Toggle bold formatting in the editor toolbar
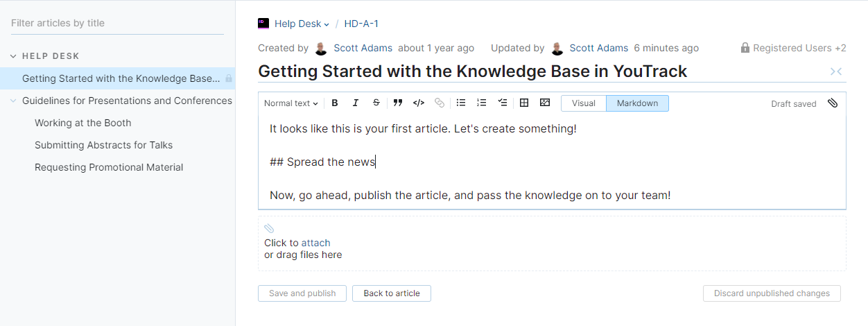Screen dimensions: 868x326 click(335, 103)
